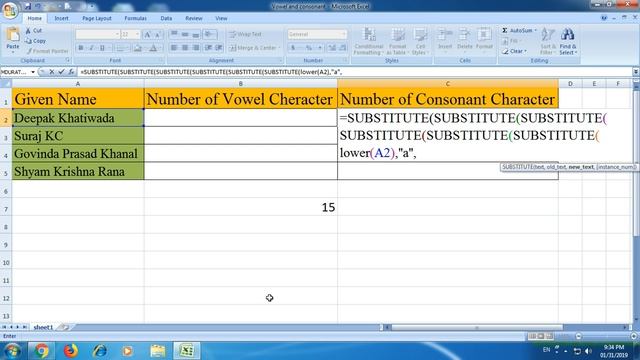The image size is (640, 360).
Task: Select cell containing Govinda Prasad Khanal
Action: [x=78, y=153]
